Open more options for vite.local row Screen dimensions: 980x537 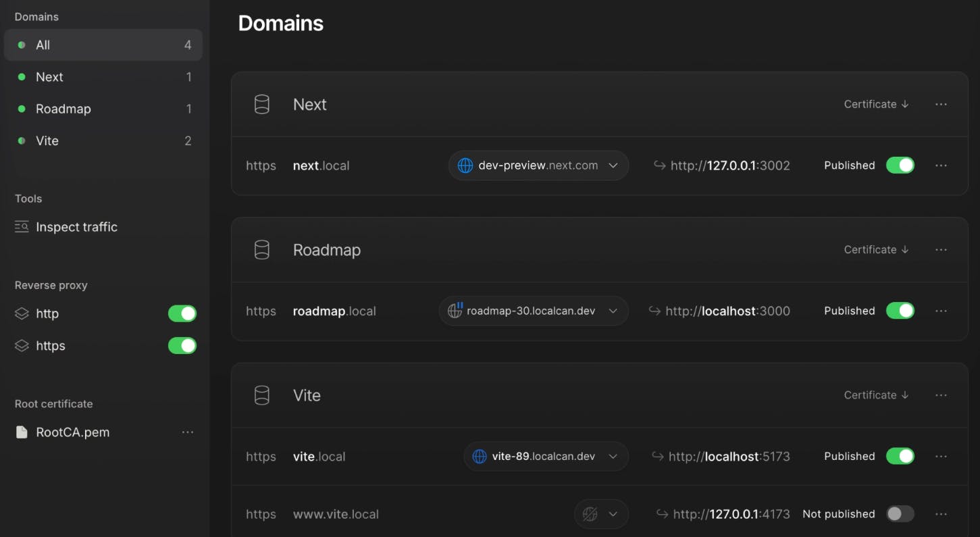941,457
